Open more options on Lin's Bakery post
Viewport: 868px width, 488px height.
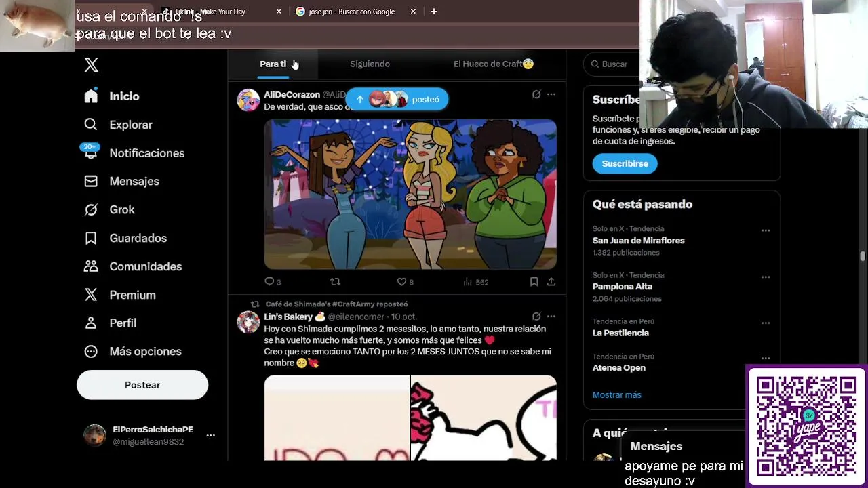[551, 316]
